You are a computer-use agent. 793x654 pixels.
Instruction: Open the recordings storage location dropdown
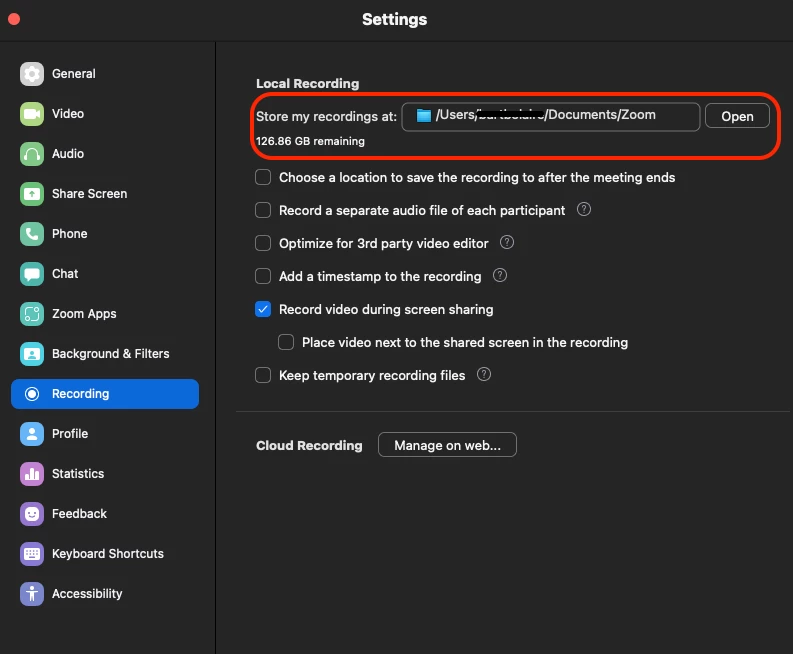[550, 116]
